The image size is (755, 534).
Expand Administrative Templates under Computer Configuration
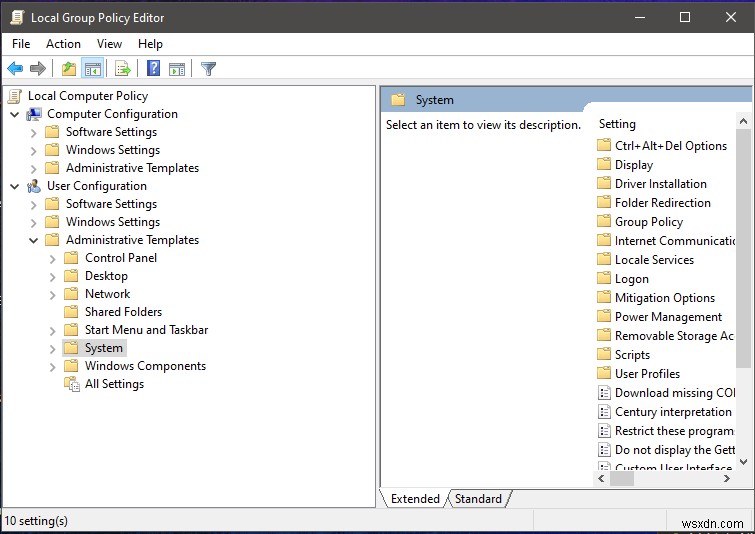click(x=33, y=169)
